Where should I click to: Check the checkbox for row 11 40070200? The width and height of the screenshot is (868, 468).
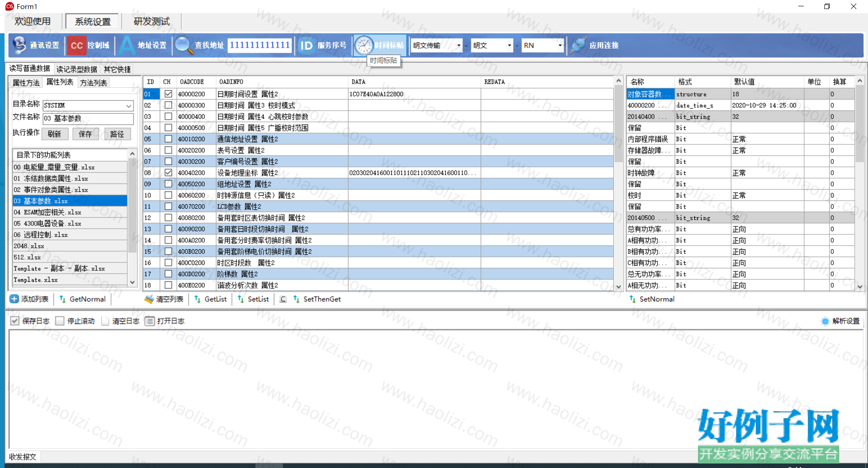(x=168, y=207)
